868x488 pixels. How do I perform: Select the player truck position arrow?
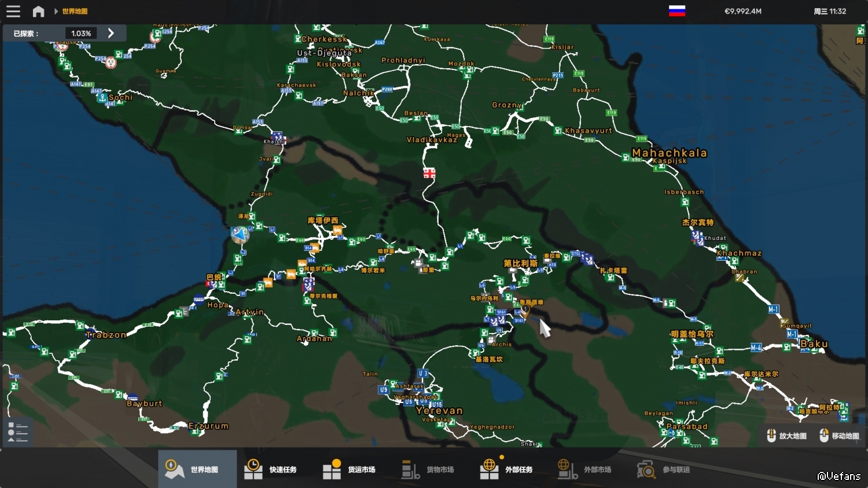point(239,234)
